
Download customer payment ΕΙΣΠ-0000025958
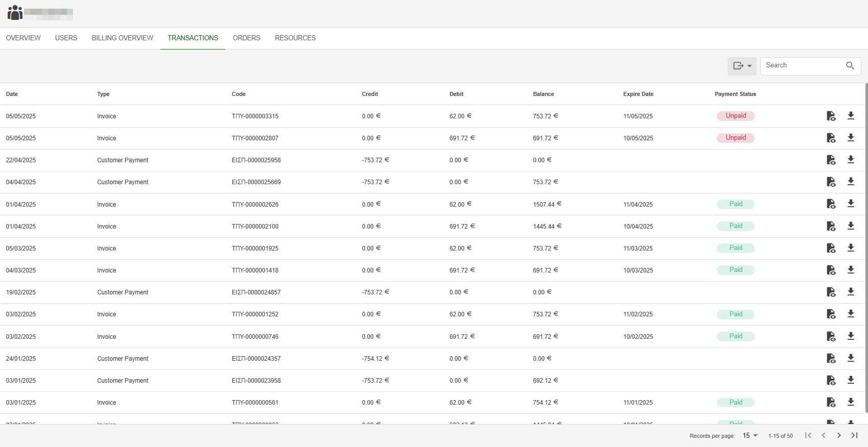[x=851, y=160]
